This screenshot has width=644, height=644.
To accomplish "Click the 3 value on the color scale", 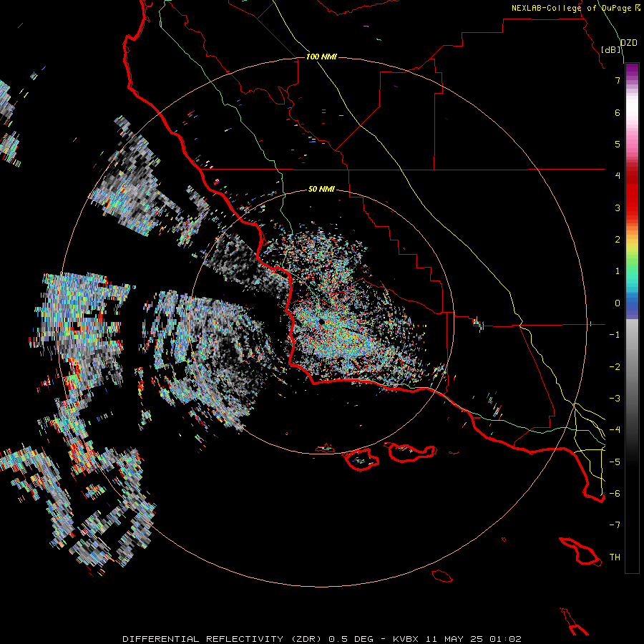I will 618,208.
